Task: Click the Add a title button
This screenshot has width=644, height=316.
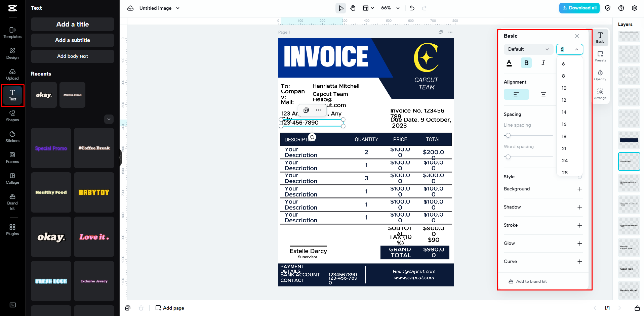Action: tap(72, 24)
